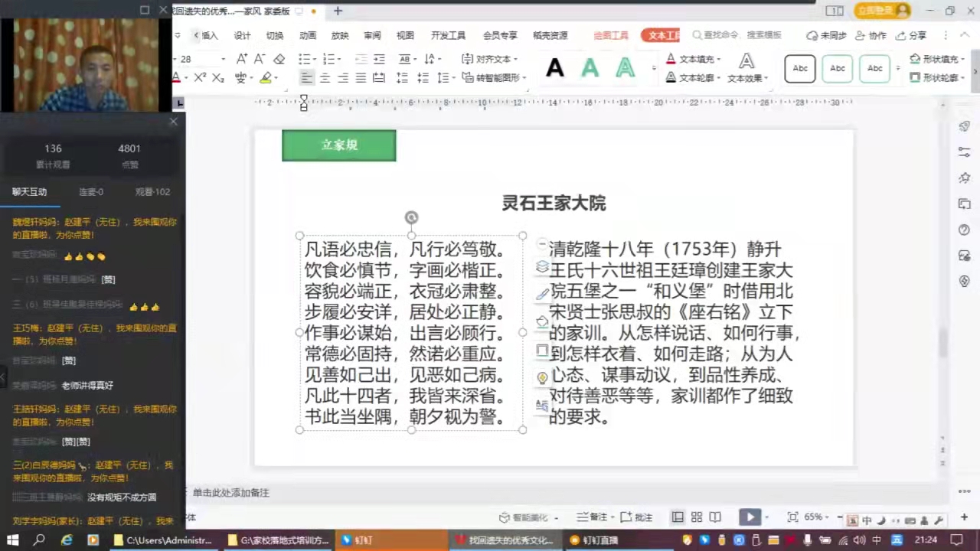980x551 pixels.
Task: Click the 单击此处添加备注 notes field
Action: (x=230, y=492)
